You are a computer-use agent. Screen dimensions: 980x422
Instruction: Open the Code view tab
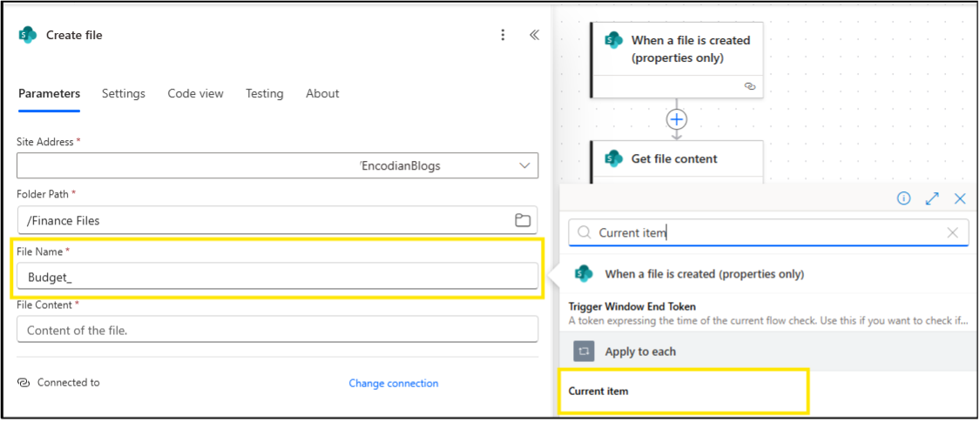coord(195,93)
